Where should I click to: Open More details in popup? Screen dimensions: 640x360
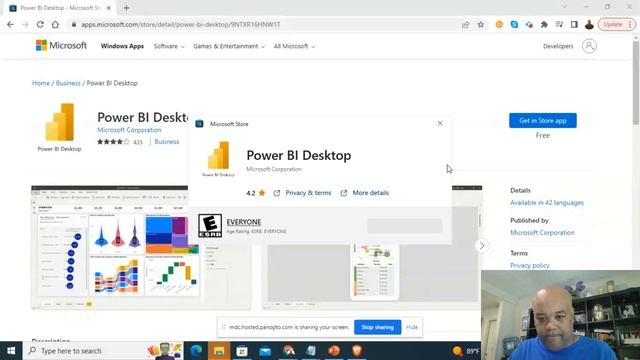click(365, 193)
